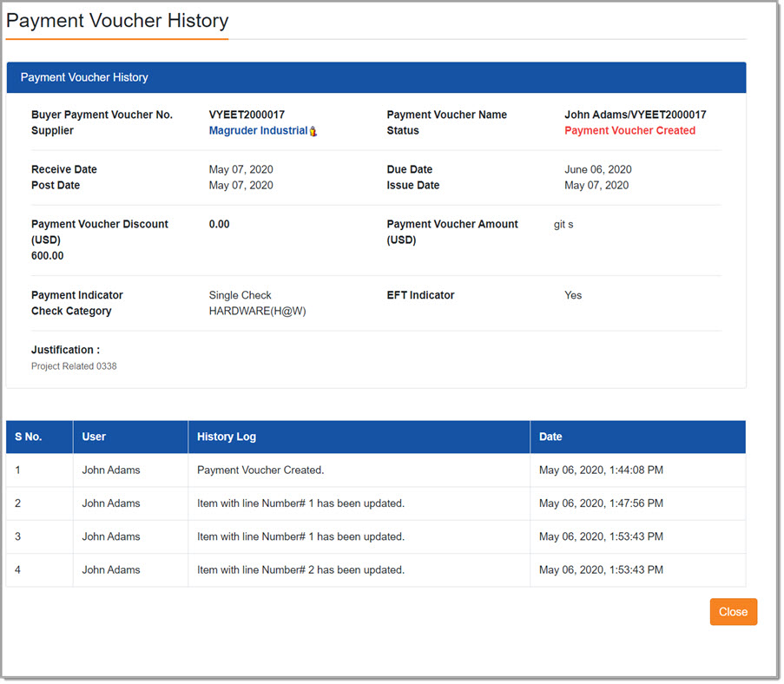This screenshot has height=684, width=784.
Task: Click the icon beside Magruder Industrial
Action: tap(313, 131)
